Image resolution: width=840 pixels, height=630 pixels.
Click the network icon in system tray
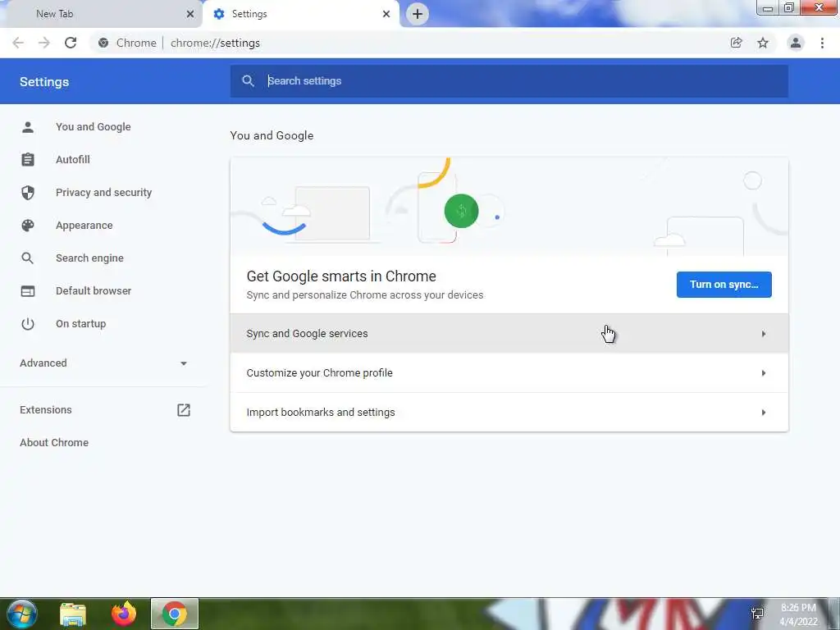tap(757, 614)
